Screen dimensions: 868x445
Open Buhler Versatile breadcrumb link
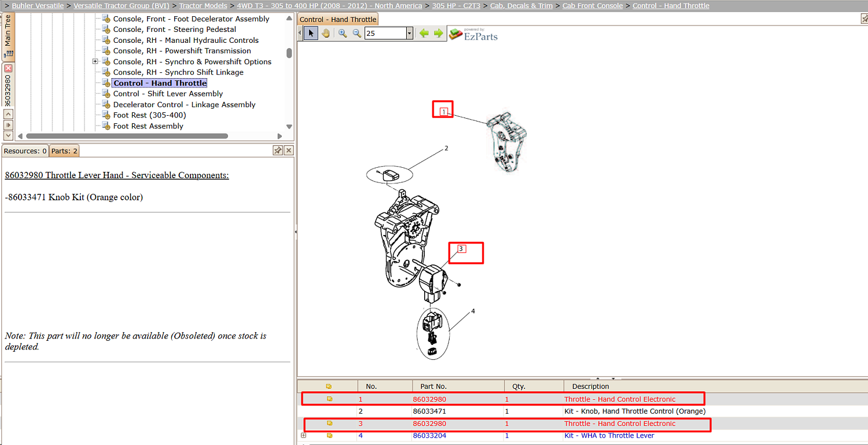[x=38, y=6]
